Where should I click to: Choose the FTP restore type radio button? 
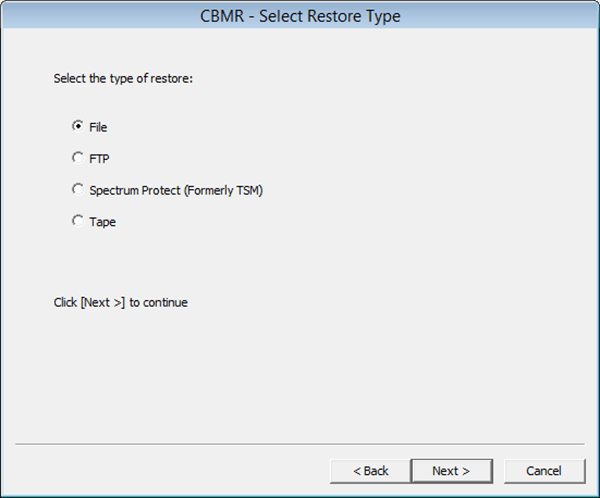[x=78, y=157]
